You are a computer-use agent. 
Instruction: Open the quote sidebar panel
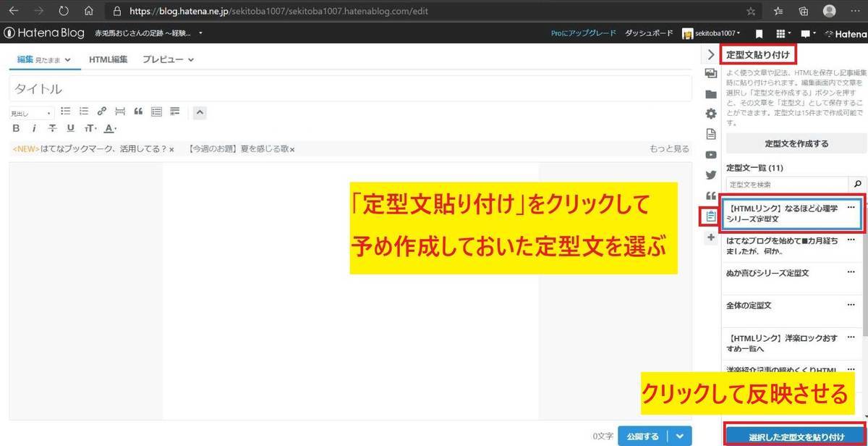710,195
